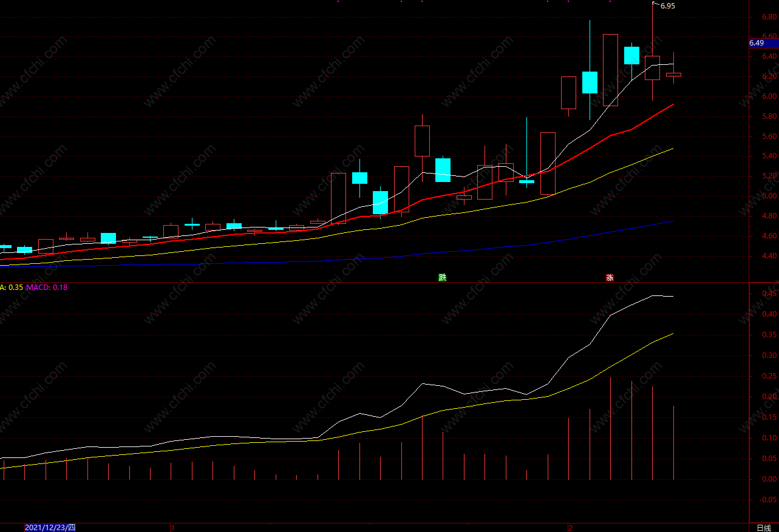Click the 0.00 MACD axis label

point(769,479)
